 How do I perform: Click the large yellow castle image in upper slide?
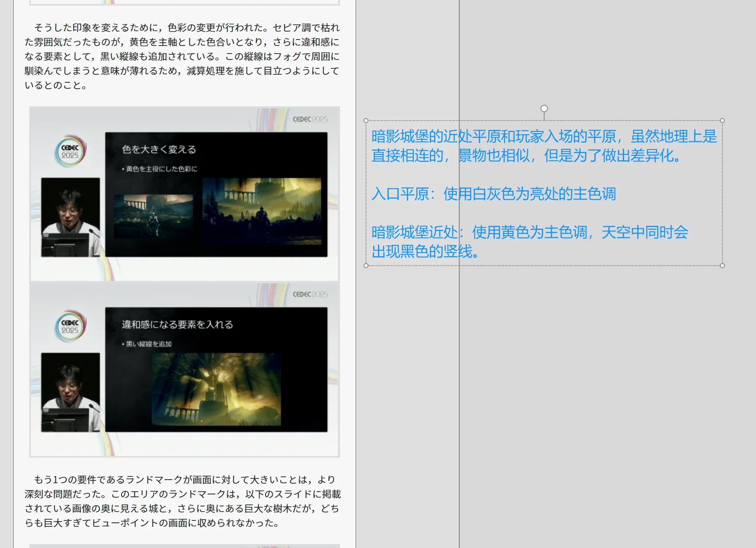(x=262, y=211)
